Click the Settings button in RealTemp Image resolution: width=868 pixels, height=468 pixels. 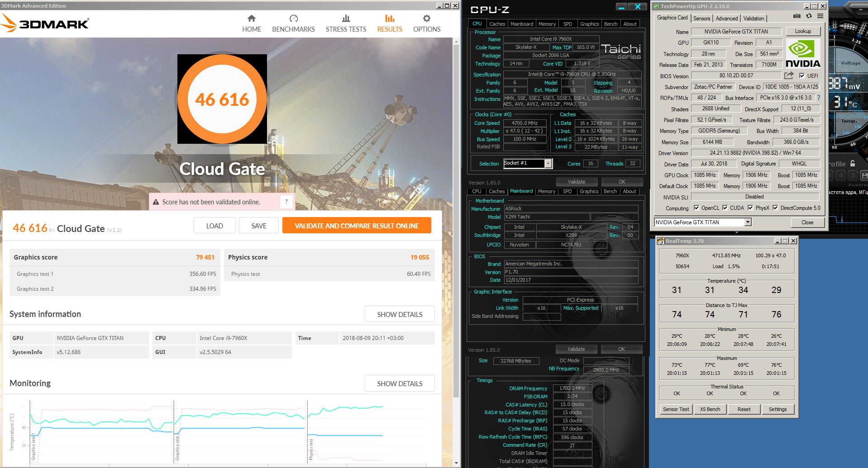777,409
